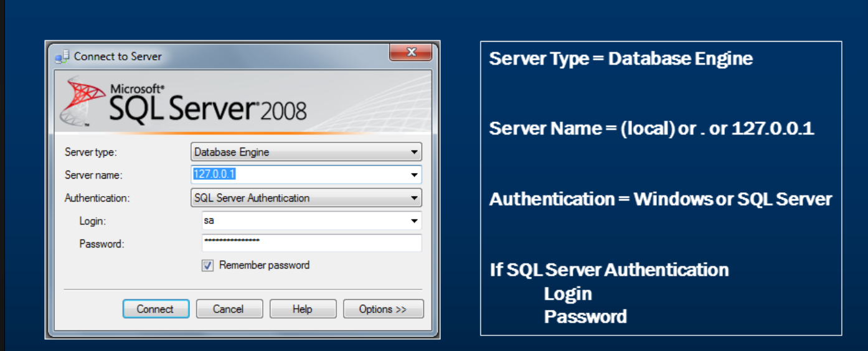Open the Server type dropdown
Screen dimensions: 868x351
pos(306,152)
